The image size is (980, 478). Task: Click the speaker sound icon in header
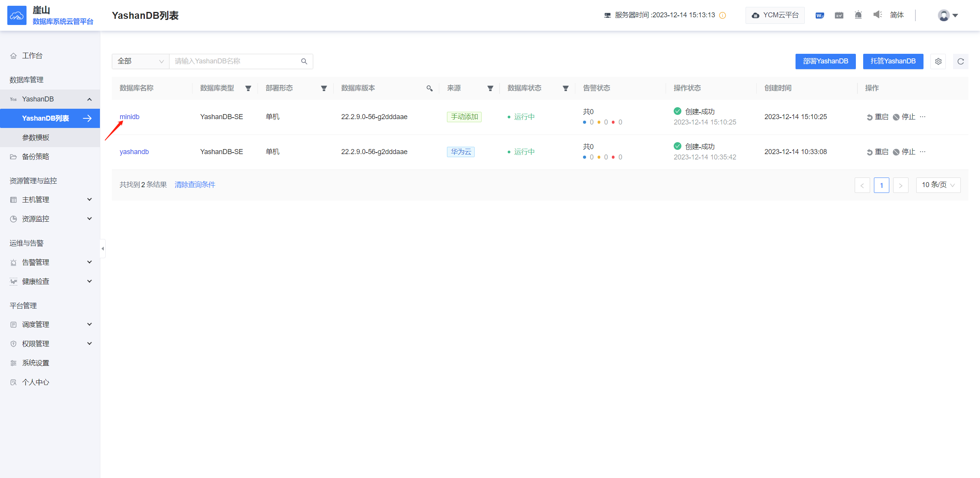click(x=877, y=15)
